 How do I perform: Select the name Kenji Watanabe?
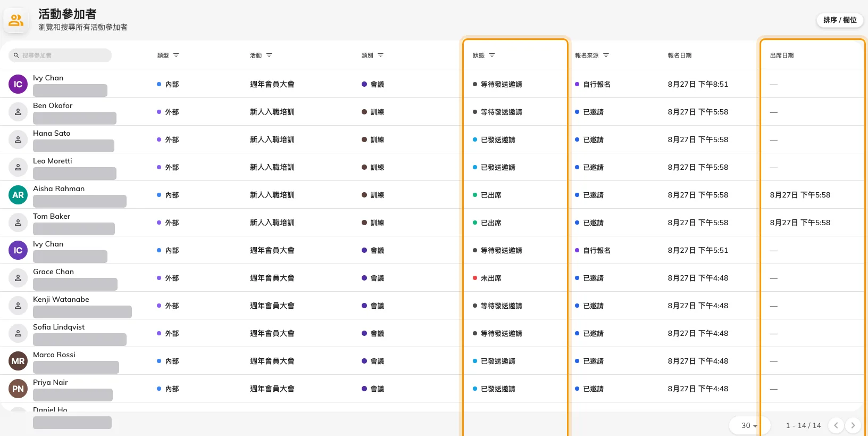61,299
